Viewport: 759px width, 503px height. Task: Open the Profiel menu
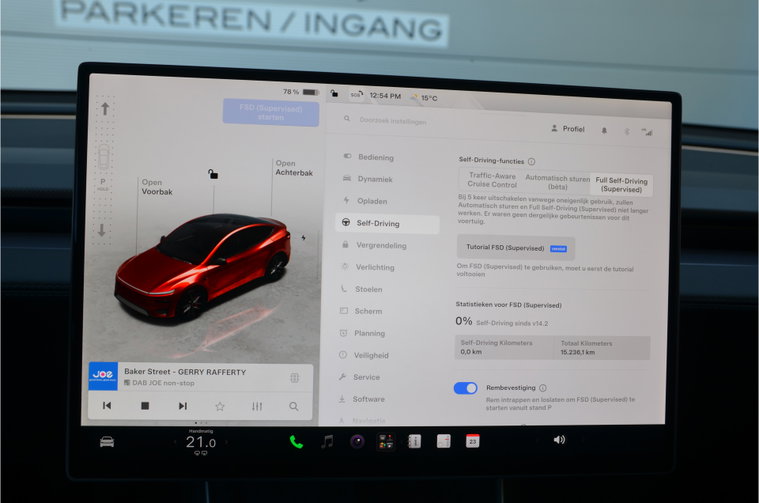tap(568, 129)
